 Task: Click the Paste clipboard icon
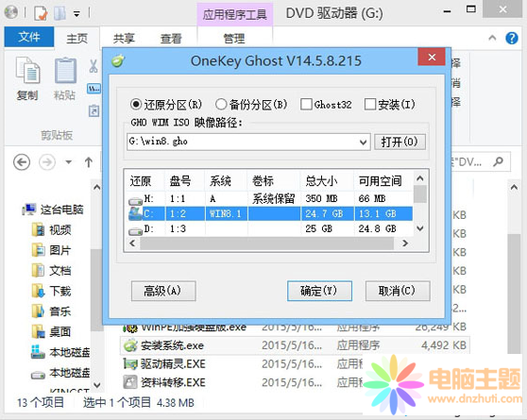65,71
